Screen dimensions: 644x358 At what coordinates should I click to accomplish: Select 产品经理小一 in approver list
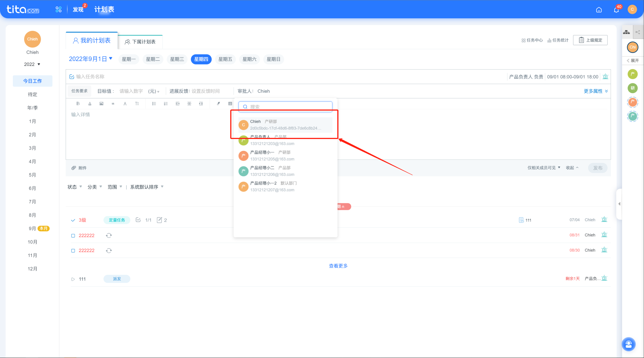[285, 155]
